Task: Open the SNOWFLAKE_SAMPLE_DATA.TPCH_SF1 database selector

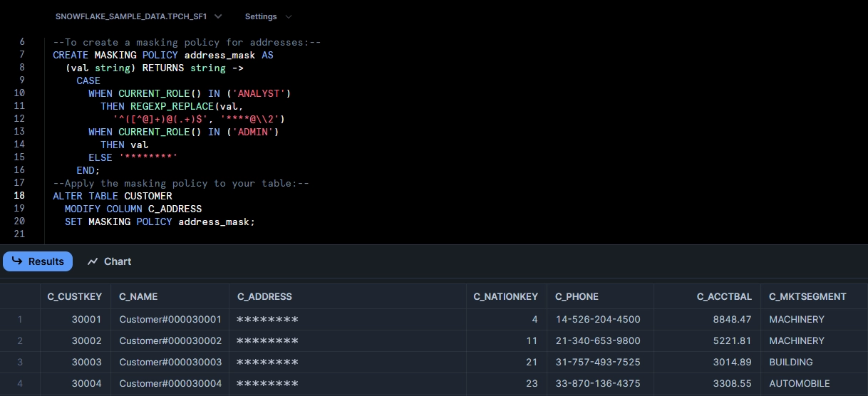Action: (x=138, y=16)
